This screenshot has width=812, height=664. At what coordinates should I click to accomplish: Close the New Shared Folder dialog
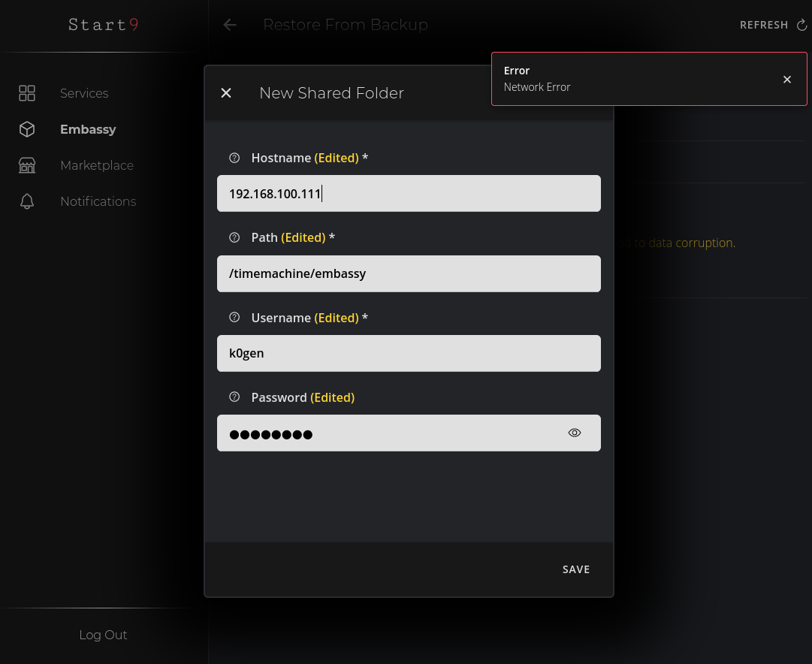[x=226, y=92]
